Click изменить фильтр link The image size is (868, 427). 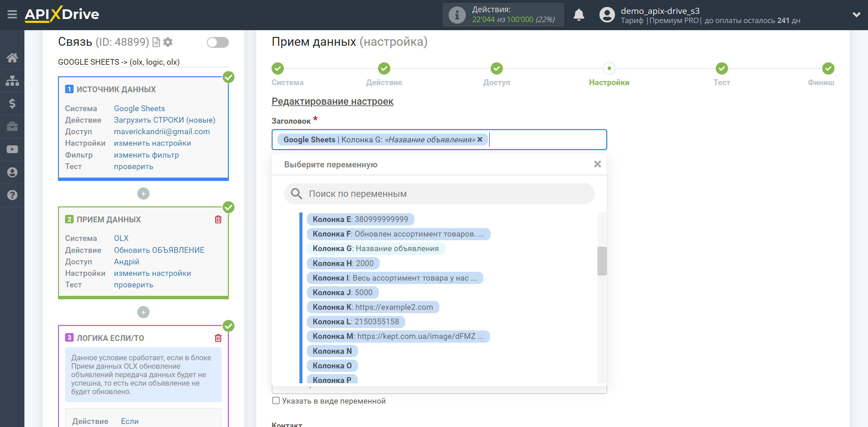tap(146, 155)
